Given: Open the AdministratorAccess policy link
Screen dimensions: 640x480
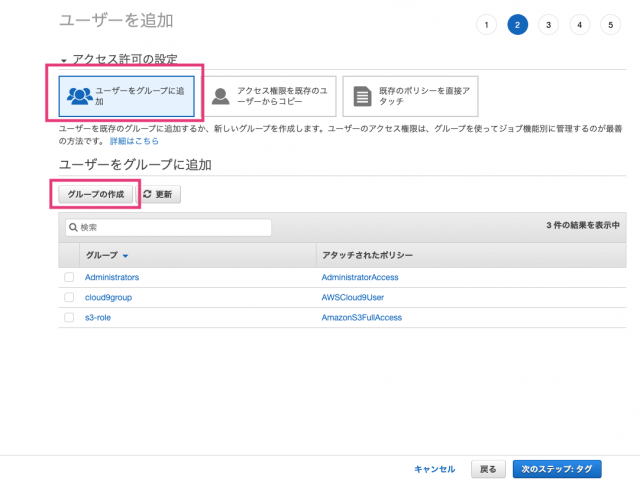Looking at the screenshot, I should (360, 277).
